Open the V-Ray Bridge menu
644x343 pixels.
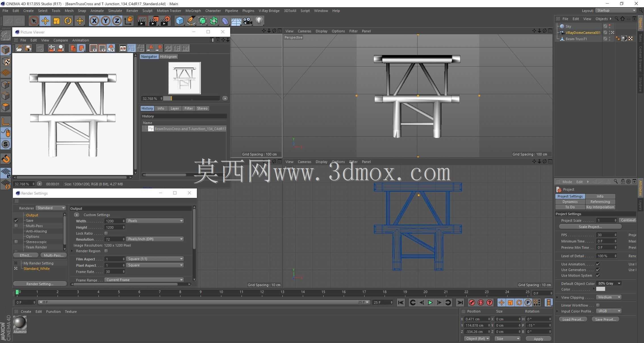pos(269,10)
